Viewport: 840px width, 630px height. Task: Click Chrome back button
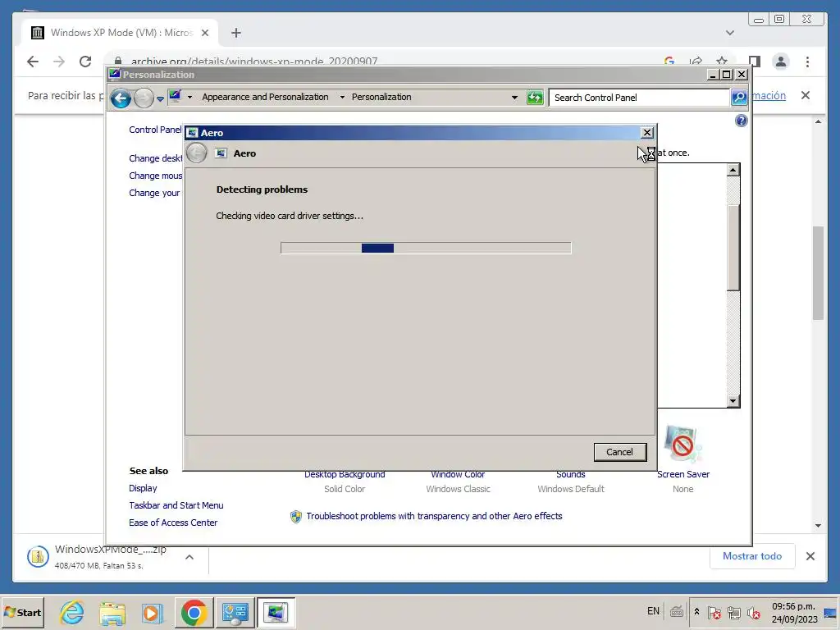point(33,62)
